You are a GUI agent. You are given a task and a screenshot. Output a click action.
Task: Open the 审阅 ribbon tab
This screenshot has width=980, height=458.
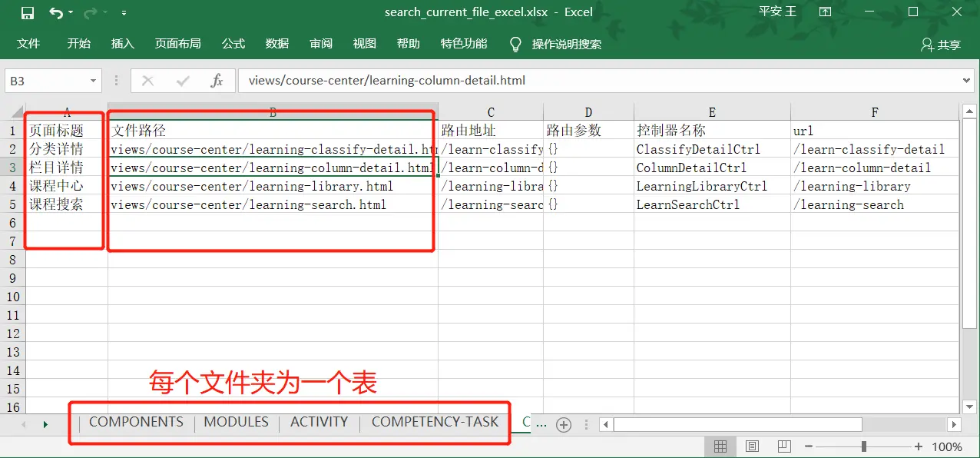321,44
